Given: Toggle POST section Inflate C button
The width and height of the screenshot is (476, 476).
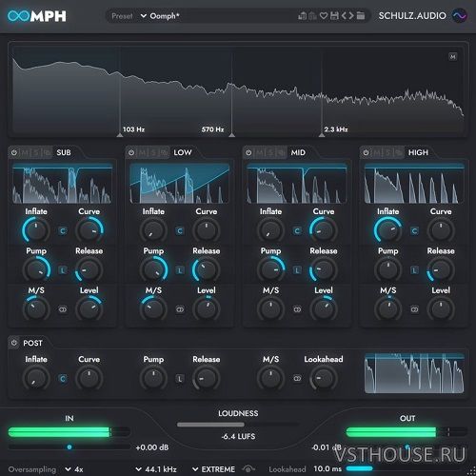Looking at the screenshot, I should coord(63,379).
